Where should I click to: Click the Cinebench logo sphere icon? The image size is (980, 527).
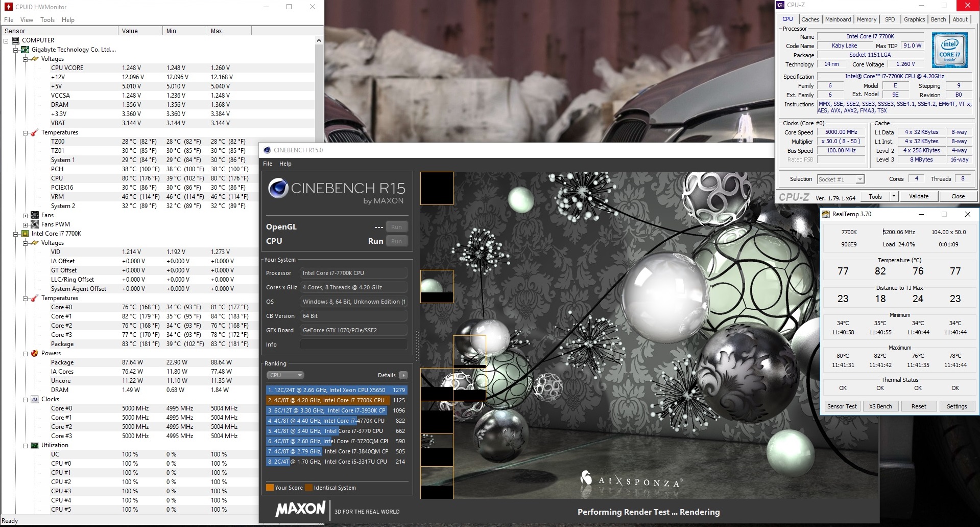click(278, 189)
